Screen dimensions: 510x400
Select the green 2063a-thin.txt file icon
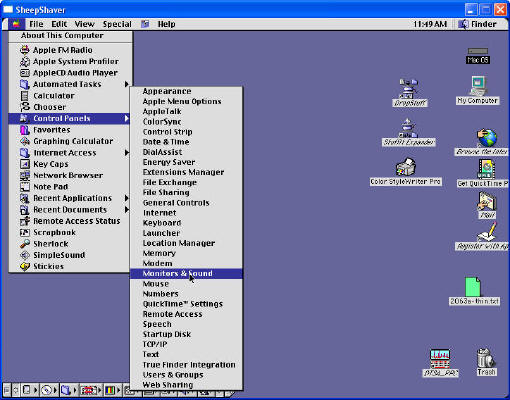point(474,291)
